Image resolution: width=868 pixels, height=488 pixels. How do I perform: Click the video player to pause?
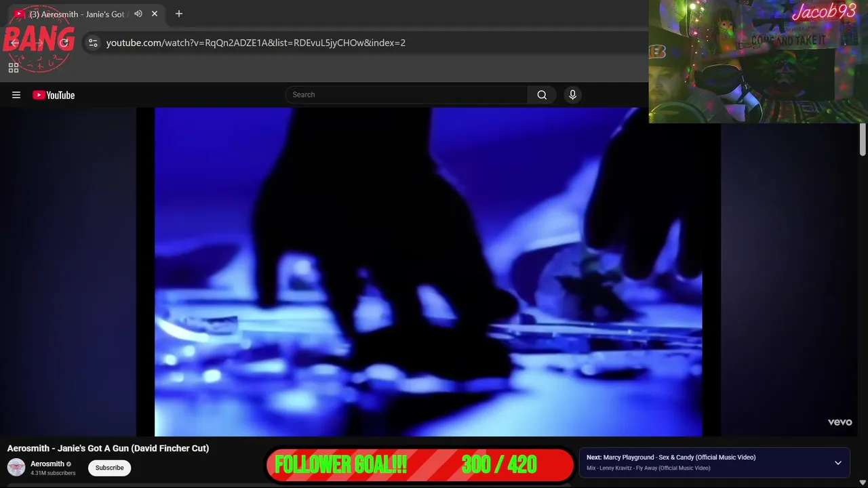428,271
